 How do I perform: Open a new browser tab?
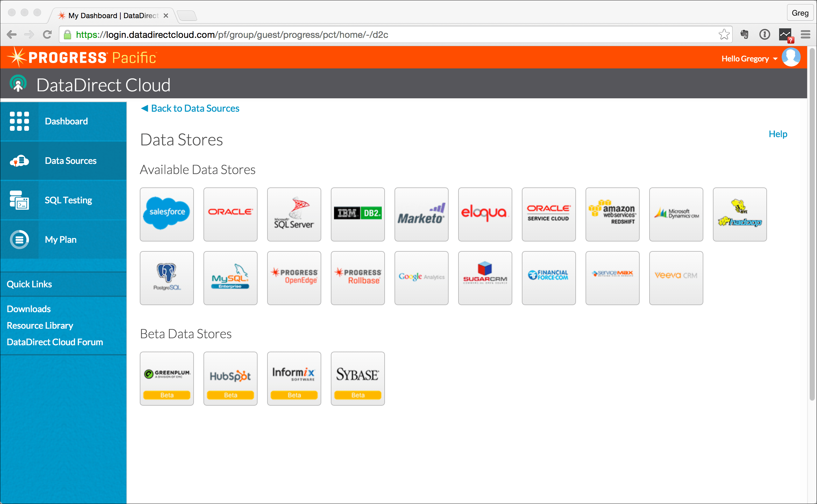tap(187, 15)
